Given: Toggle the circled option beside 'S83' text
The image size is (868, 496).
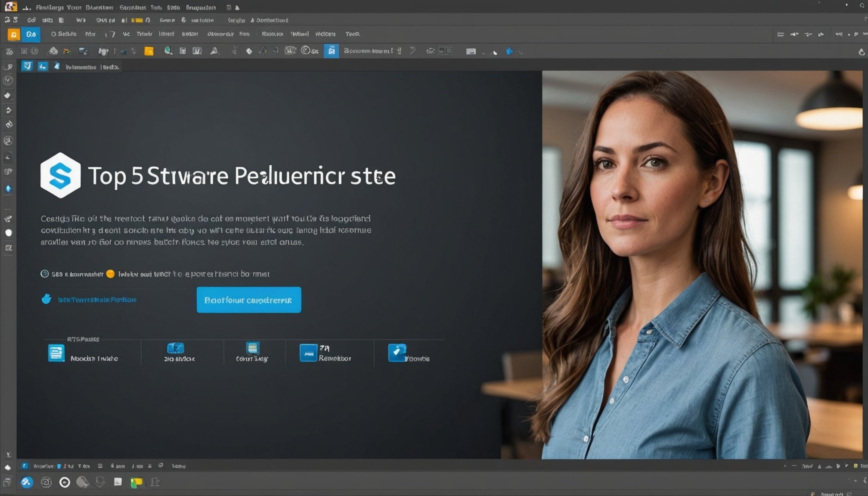Looking at the screenshot, I should [x=44, y=274].
